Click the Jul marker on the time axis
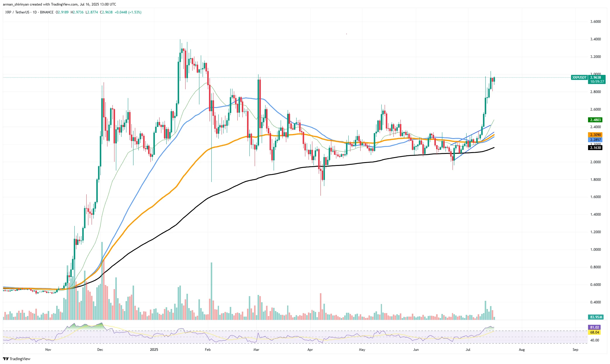Viewport: 610px width, 364px height. coord(468,350)
